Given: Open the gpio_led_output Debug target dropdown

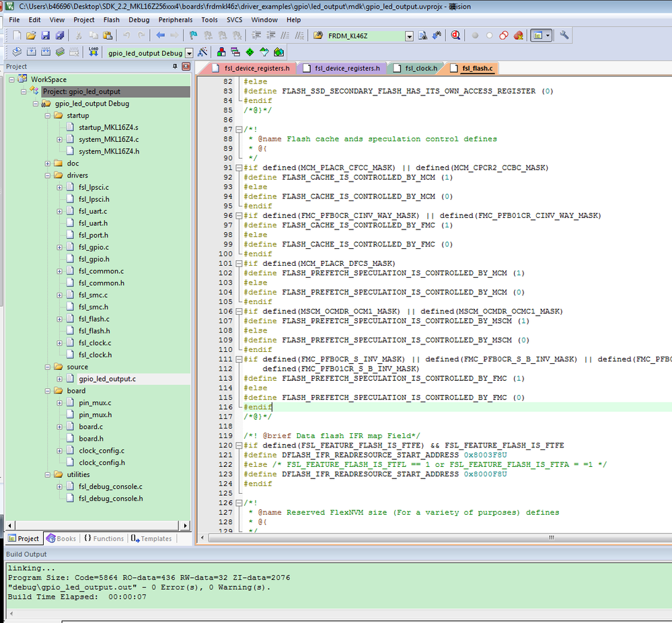Looking at the screenshot, I should (189, 52).
